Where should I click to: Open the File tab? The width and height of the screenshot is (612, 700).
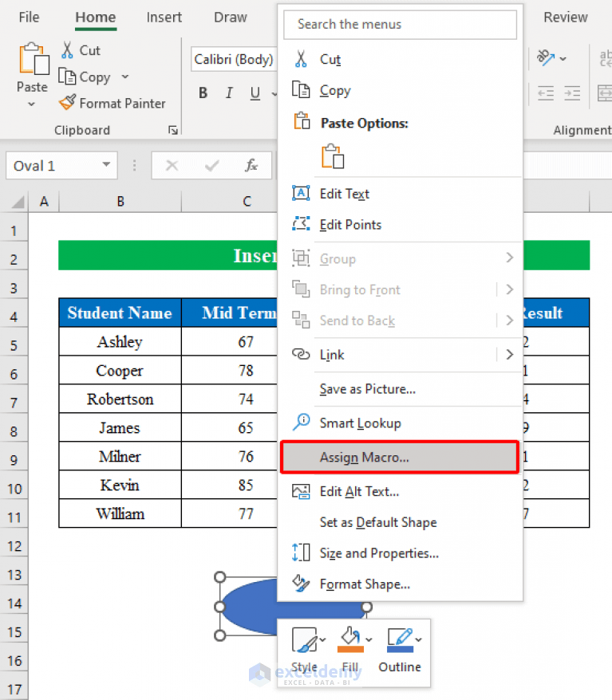29,17
